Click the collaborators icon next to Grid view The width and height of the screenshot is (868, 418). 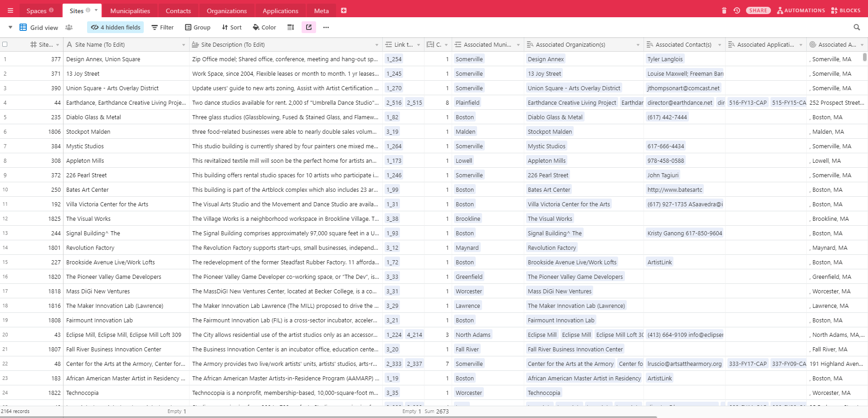coord(69,27)
